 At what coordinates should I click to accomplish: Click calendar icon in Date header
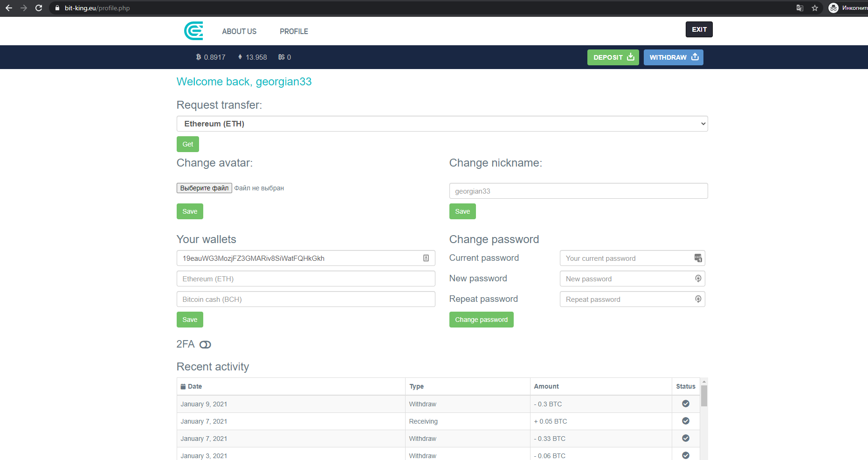tap(183, 386)
